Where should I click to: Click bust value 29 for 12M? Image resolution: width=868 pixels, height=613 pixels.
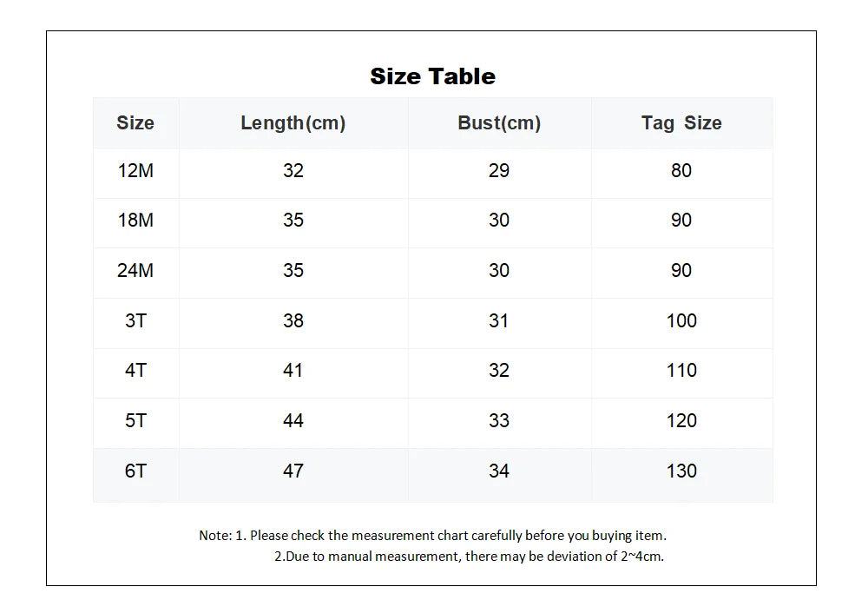click(x=499, y=170)
